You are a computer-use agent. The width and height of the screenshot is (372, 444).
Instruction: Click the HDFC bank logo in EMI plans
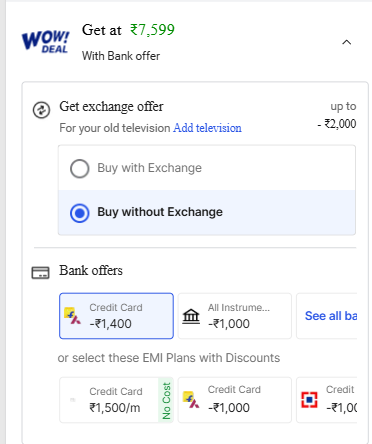pyautogui.click(x=309, y=400)
